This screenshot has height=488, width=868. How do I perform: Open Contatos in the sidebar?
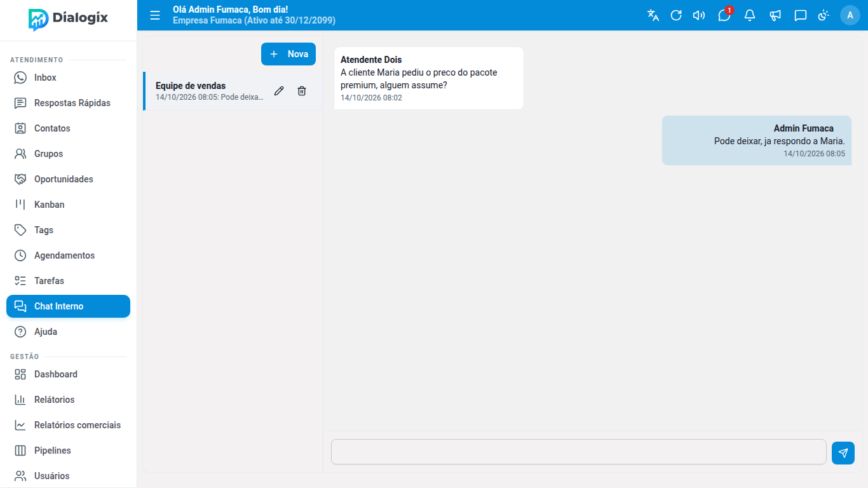68,128
